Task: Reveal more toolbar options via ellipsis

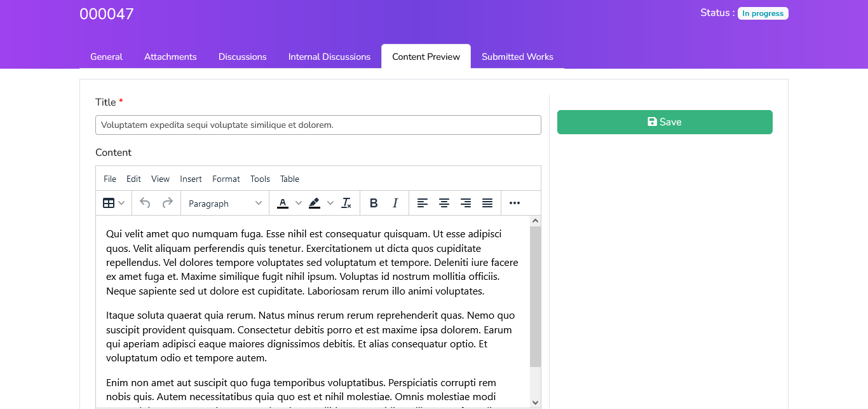Action: (515, 203)
